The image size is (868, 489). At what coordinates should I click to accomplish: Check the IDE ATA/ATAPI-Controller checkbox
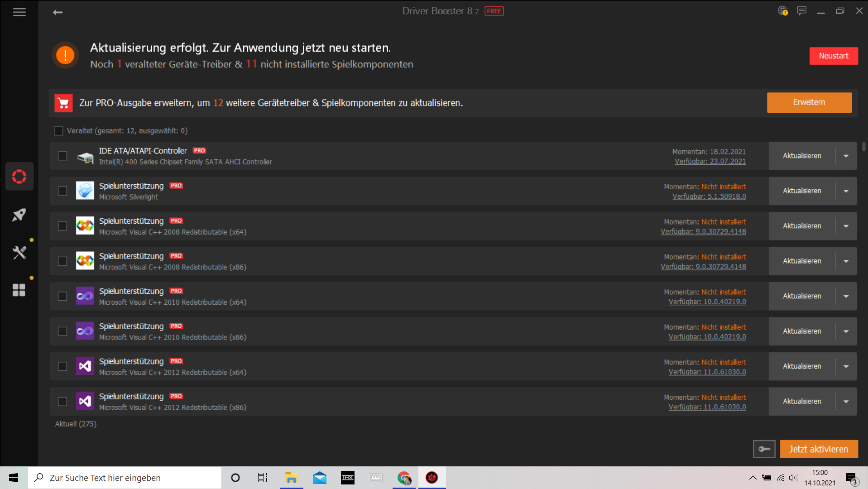[62, 156]
